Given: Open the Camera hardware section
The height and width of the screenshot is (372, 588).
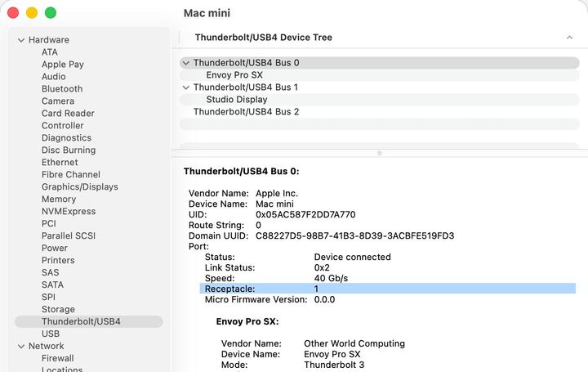Looking at the screenshot, I should pos(58,101).
